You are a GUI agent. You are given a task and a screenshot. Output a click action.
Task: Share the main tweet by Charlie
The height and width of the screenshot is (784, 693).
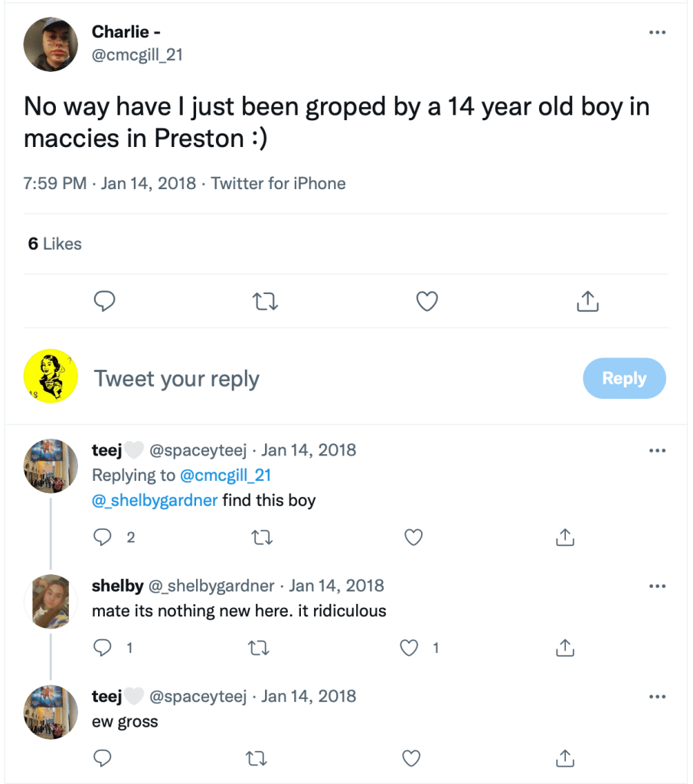(587, 302)
